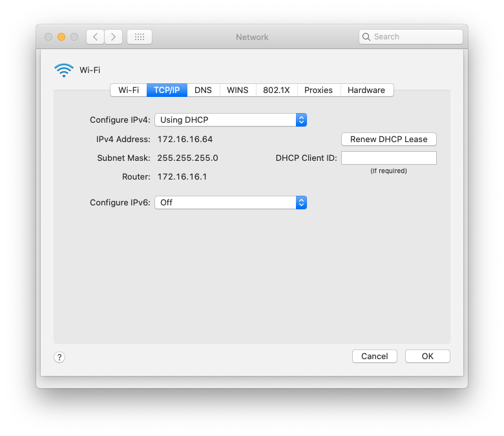
Task: Open the Configure IPv4 dropdown
Action: pos(231,120)
